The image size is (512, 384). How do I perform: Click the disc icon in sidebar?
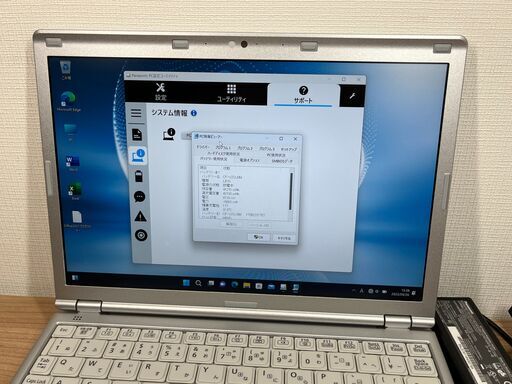[141, 235]
